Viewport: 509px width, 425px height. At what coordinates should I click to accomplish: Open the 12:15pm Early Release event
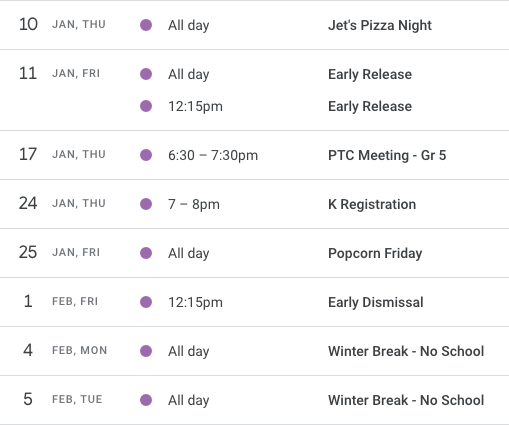tap(370, 106)
